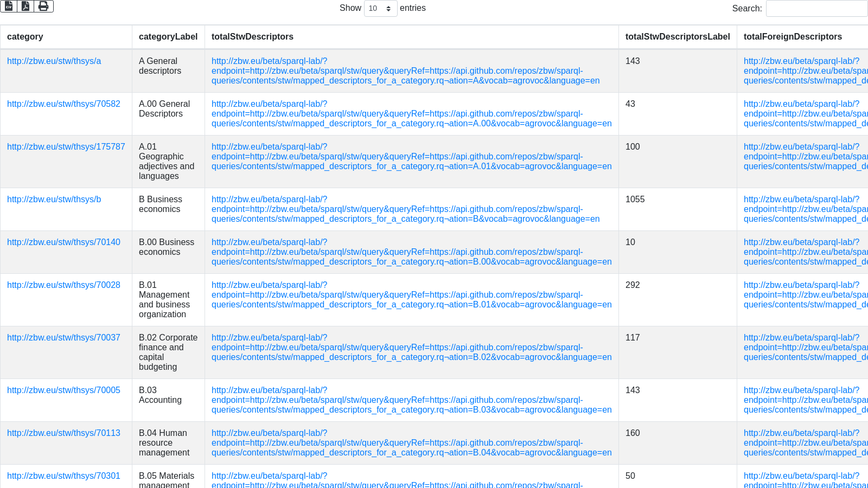The width and height of the screenshot is (868, 488).
Task: Follow the thsys/175787 category link
Action: point(66,147)
